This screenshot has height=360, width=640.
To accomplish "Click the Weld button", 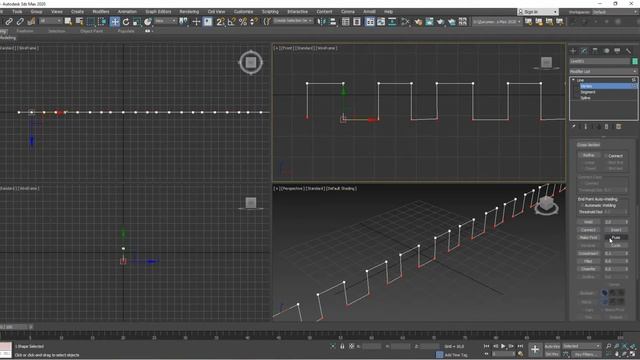I will pos(588,222).
